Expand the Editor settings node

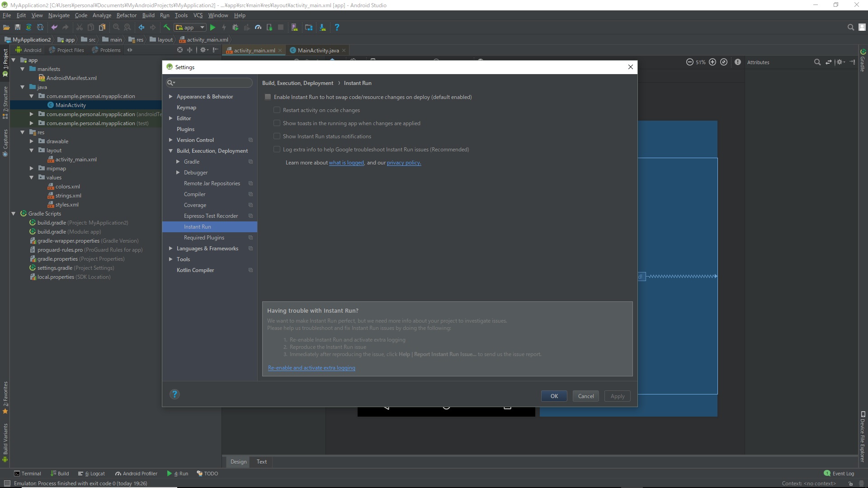tap(171, 118)
